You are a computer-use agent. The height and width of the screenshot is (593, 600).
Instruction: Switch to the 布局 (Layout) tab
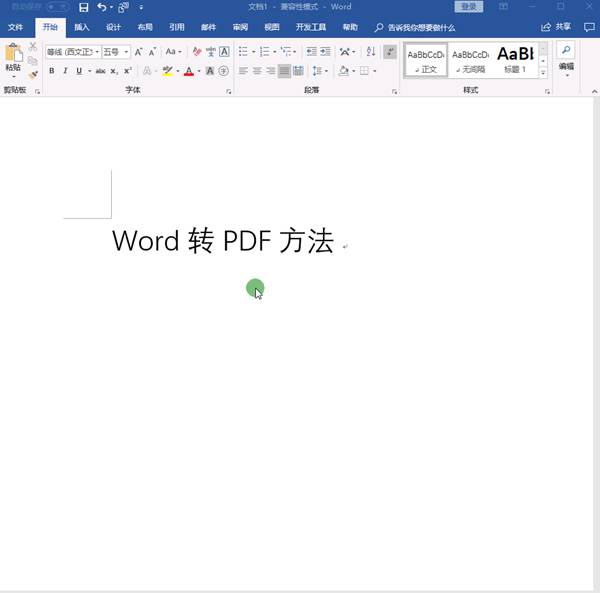click(145, 27)
